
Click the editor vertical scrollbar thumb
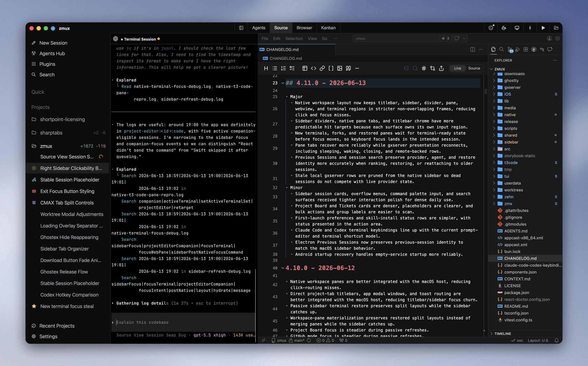click(486, 91)
